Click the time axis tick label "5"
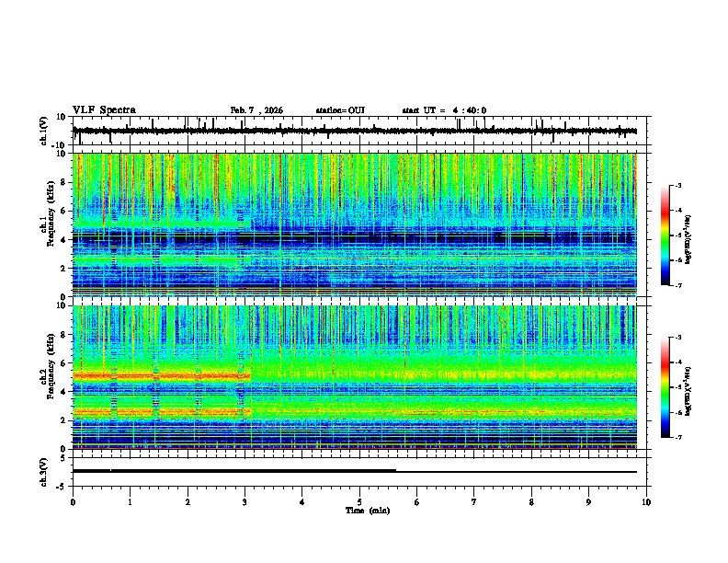This screenshot has height=563, width=728. [x=359, y=502]
